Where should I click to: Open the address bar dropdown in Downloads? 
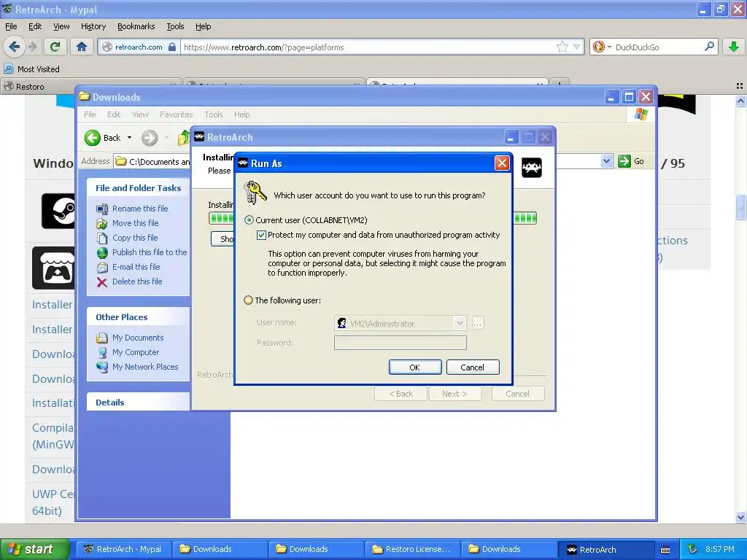606,161
